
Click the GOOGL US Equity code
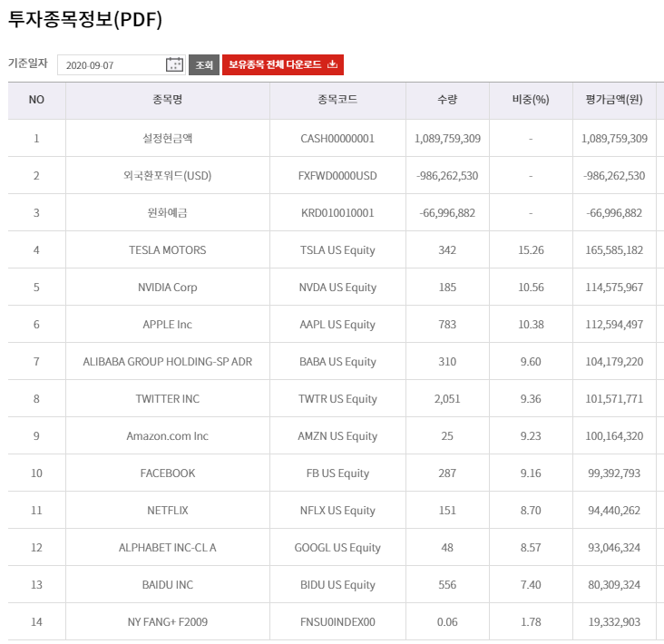click(337, 549)
